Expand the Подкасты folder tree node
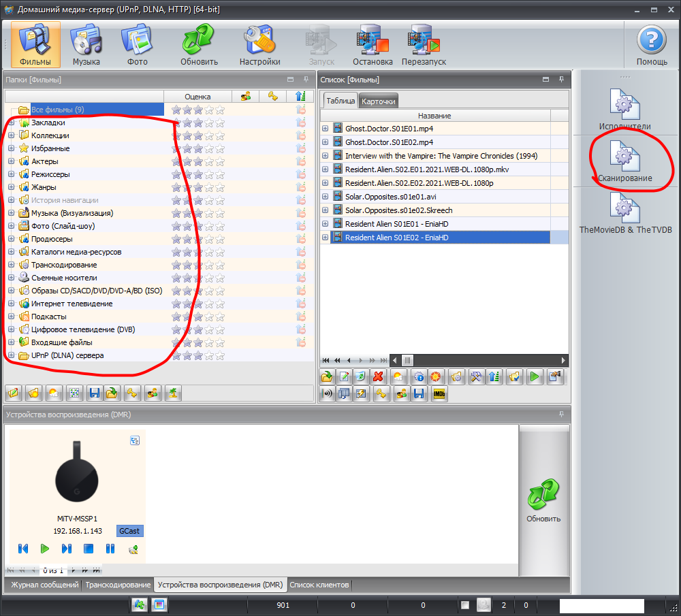The height and width of the screenshot is (616, 681). [x=11, y=317]
